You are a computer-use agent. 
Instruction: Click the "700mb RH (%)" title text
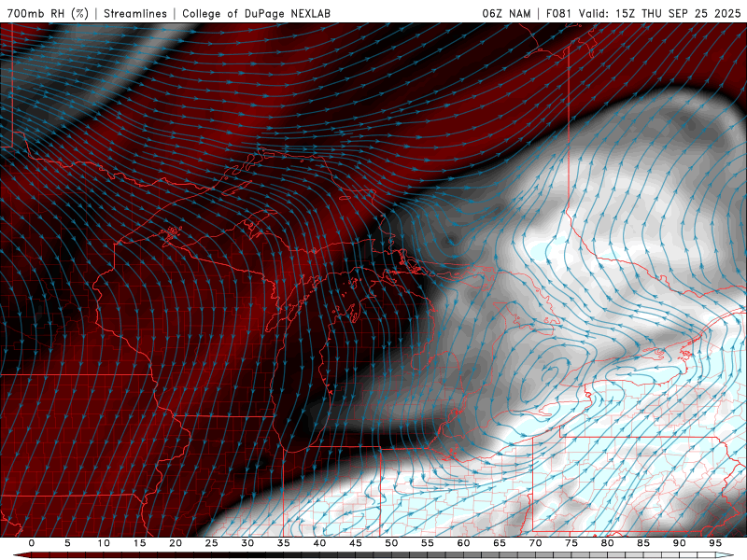[x=48, y=13]
